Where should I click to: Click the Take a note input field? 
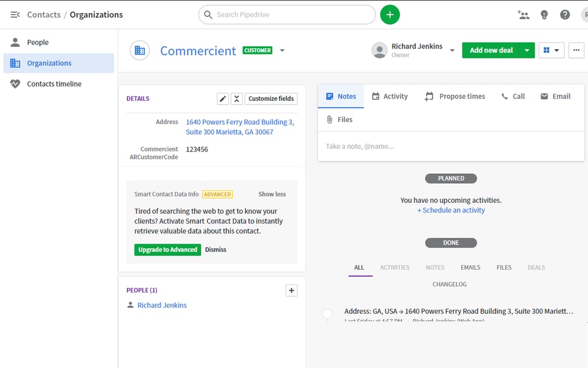tap(451, 146)
